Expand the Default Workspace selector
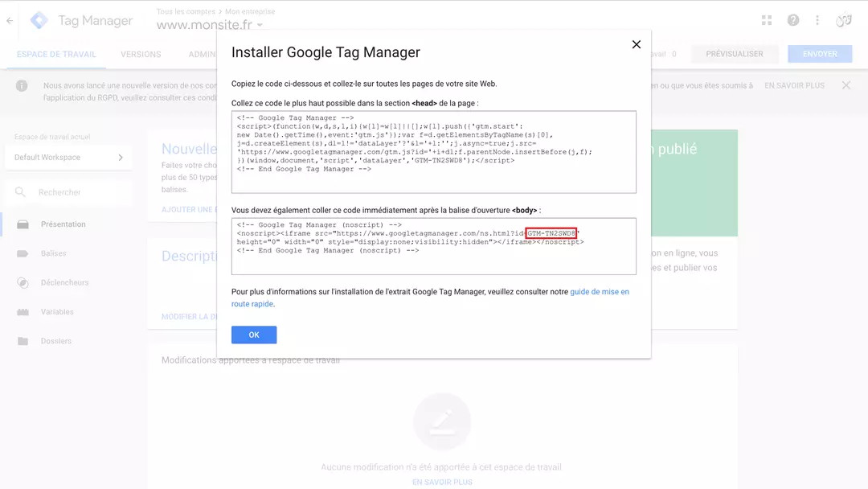Viewport: 868px width, 489px height. click(x=68, y=158)
